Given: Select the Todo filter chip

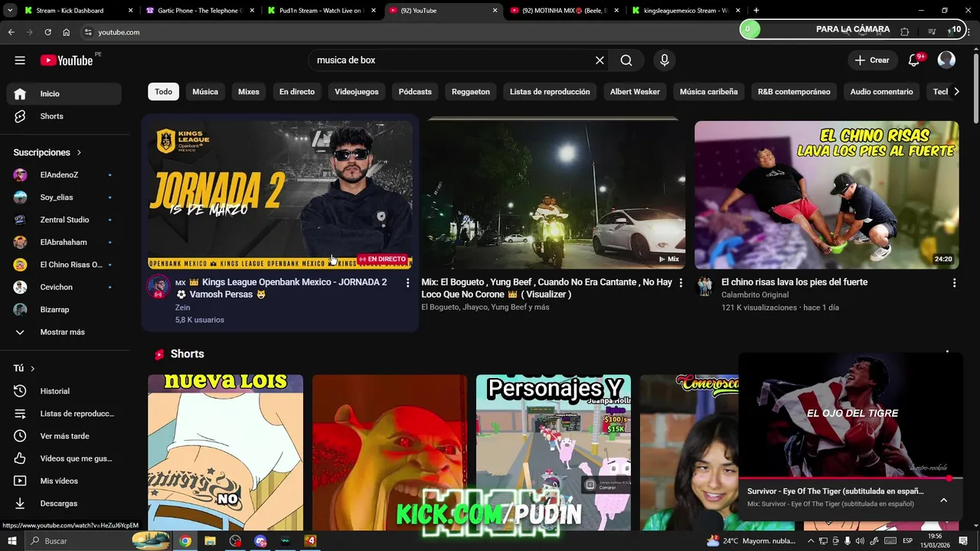Looking at the screenshot, I should click(164, 92).
